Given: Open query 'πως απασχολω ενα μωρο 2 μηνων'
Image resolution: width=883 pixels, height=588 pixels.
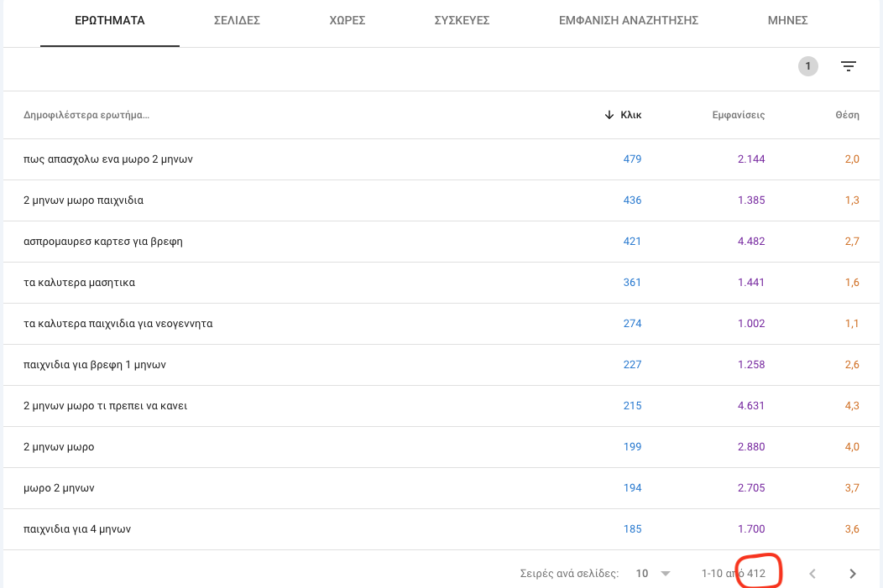Looking at the screenshot, I should click(x=108, y=159).
